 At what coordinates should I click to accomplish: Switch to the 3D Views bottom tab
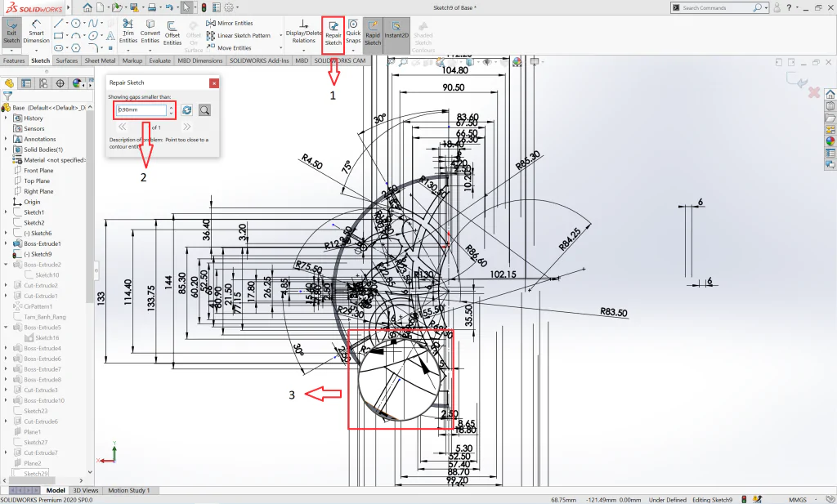(85, 490)
